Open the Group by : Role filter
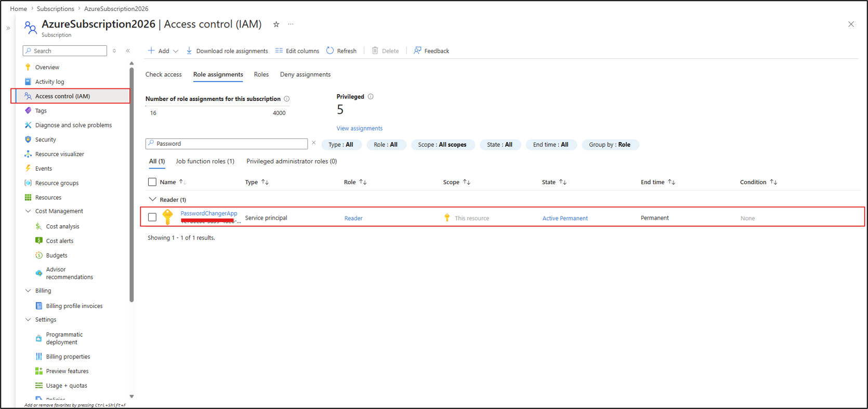Viewport: 868px width, 409px height. (x=610, y=145)
